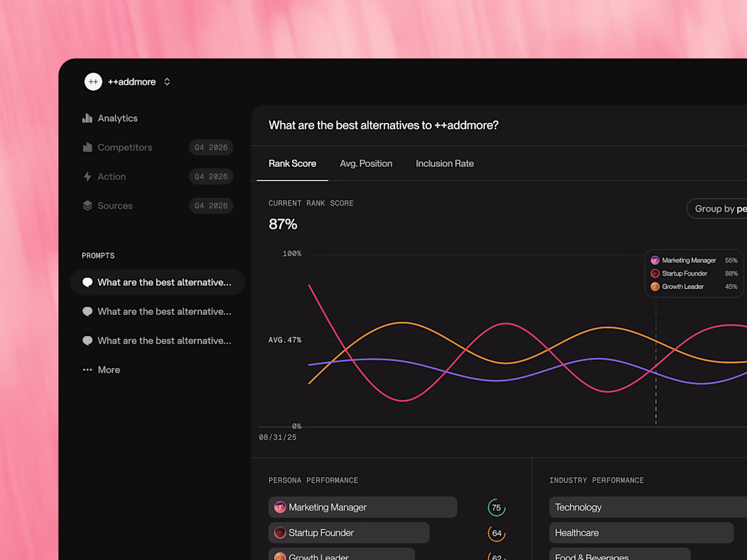Switch to the Inclusion Rate tab
The height and width of the screenshot is (560, 747).
pyautogui.click(x=445, y=164)
